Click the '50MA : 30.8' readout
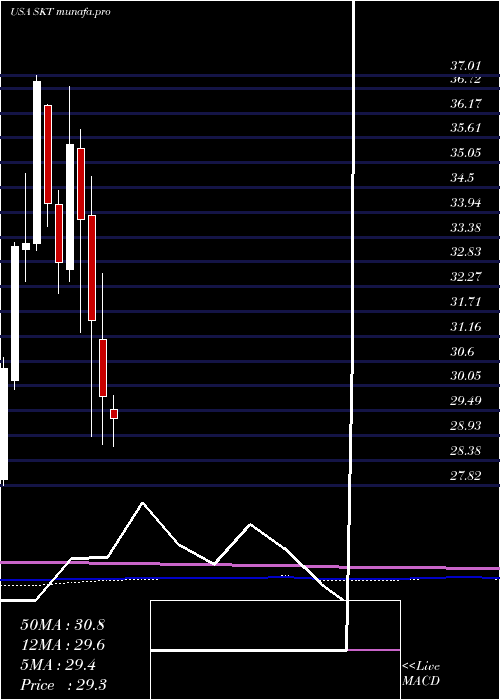Image resolution: width=500 pixels, height=700 pixels. (x=62, y=625)
